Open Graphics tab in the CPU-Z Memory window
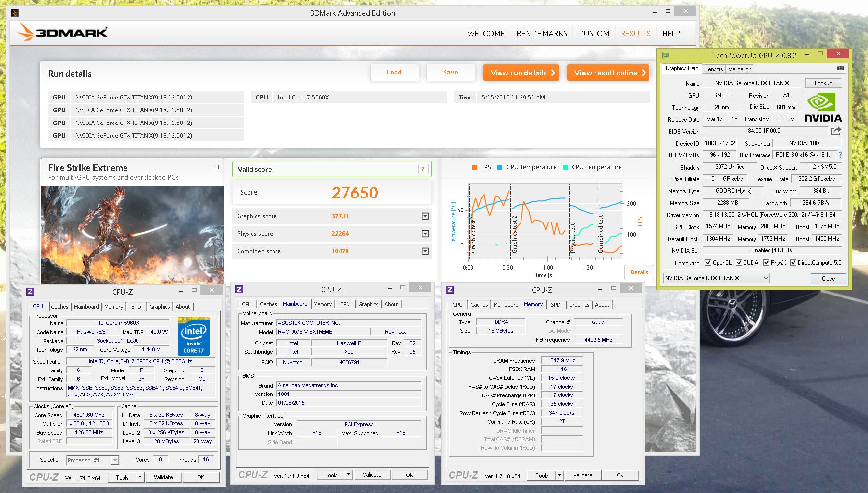Screen dimensions: 868x493 click(579, 305)
